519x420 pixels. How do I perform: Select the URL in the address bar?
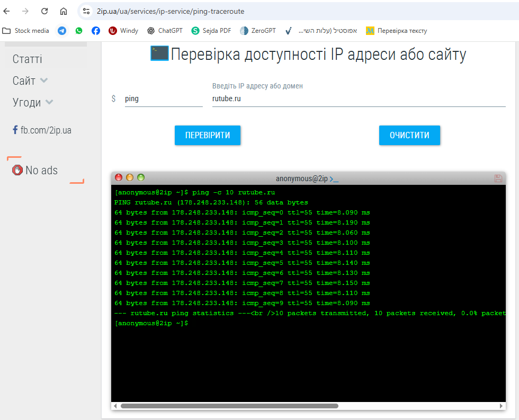171,11
